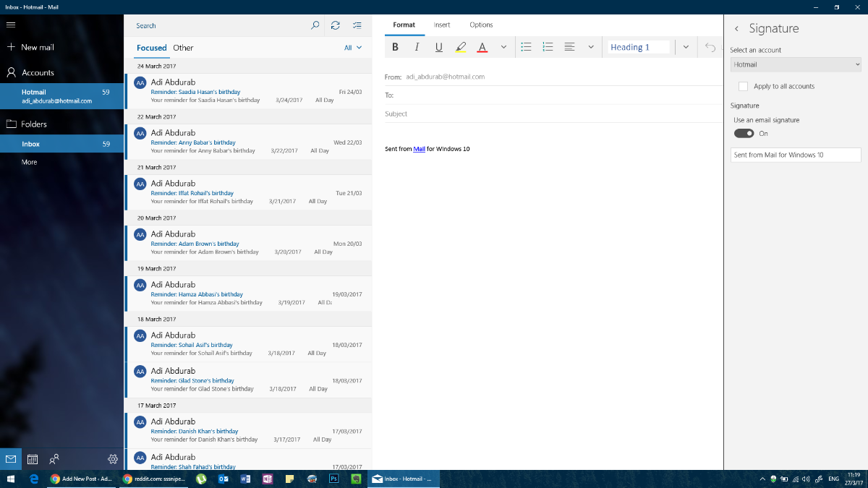The width and height of the screenshot is (868, 488).
Task: Toggle Use an email signature switch
Action: (744, 133)
